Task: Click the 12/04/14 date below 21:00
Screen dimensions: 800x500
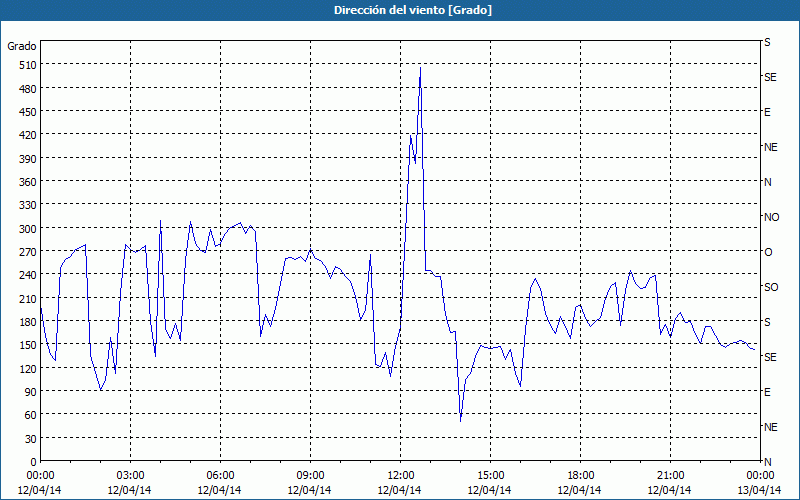Action: [669, 490]
